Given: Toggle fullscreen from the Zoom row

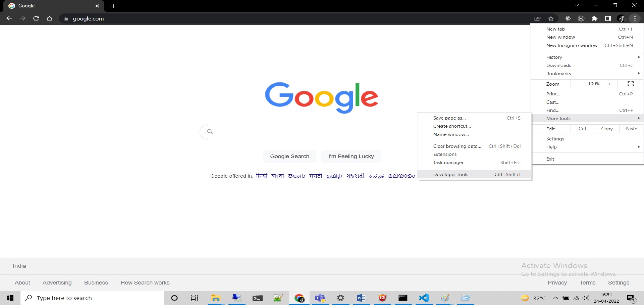Looking at the screenshot, I should [x=631, y=84].
